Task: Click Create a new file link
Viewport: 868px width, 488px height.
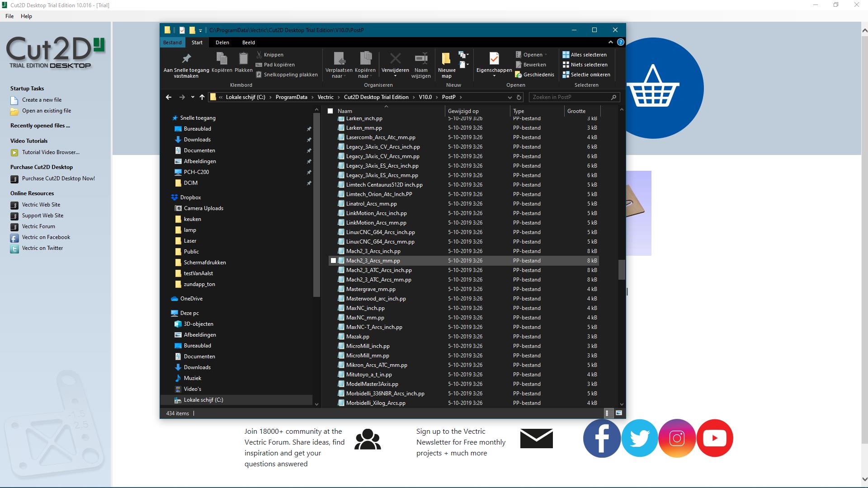Action: pyautogui.click(x=42, y=100)
